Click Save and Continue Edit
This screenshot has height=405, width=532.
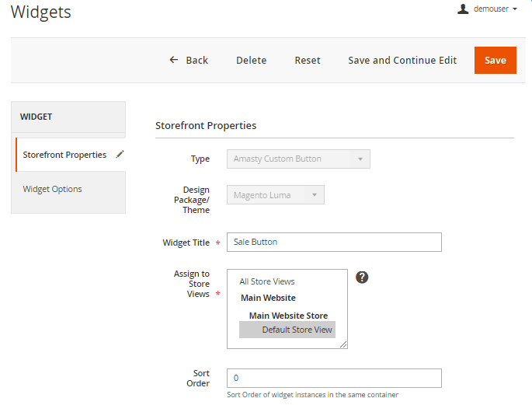tap(402, 60)
